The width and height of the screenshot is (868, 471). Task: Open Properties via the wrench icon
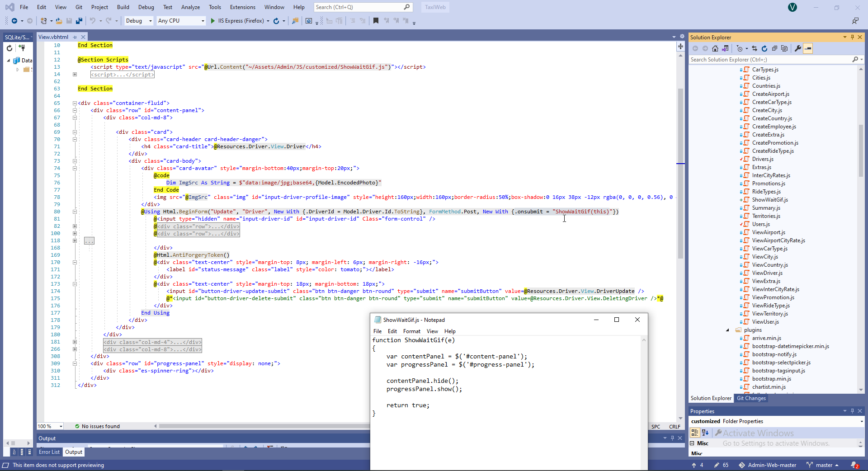pyautogui.click(x=798, y=48)
